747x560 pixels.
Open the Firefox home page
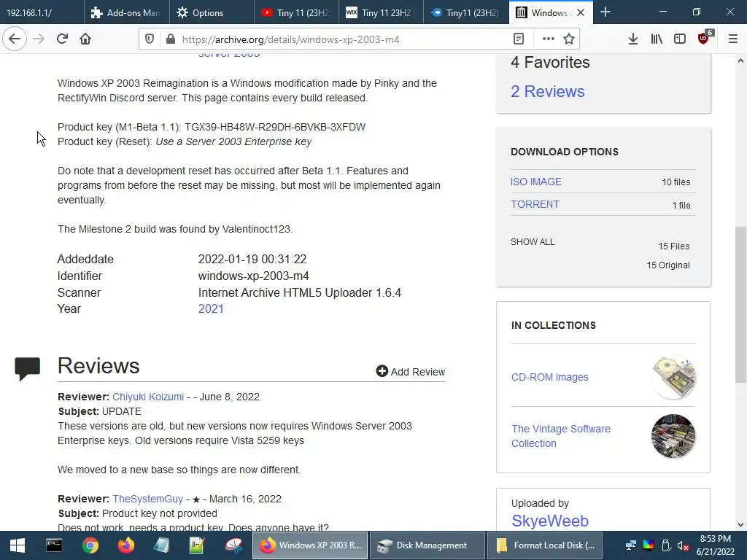click(x=85, y=39)
